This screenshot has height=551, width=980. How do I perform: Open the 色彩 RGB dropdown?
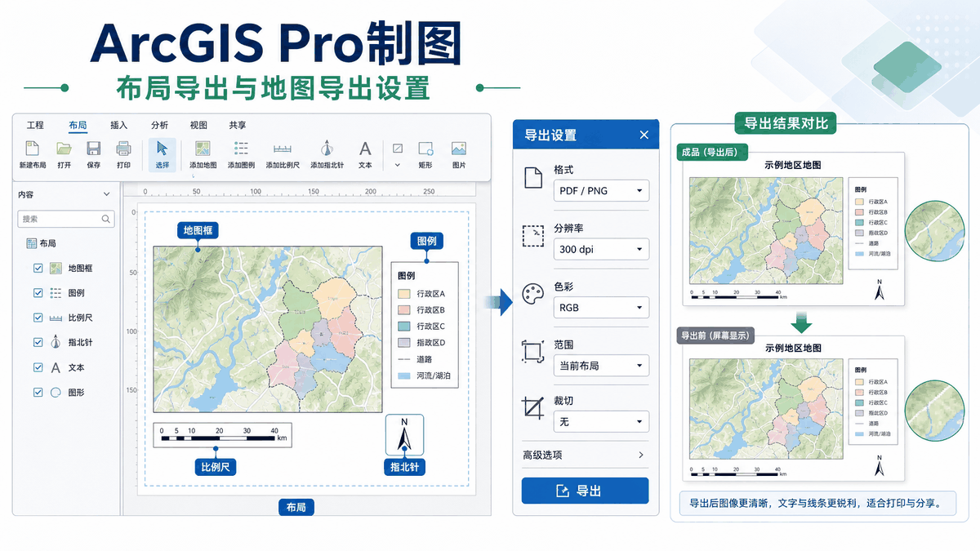(x=601, y=308)
